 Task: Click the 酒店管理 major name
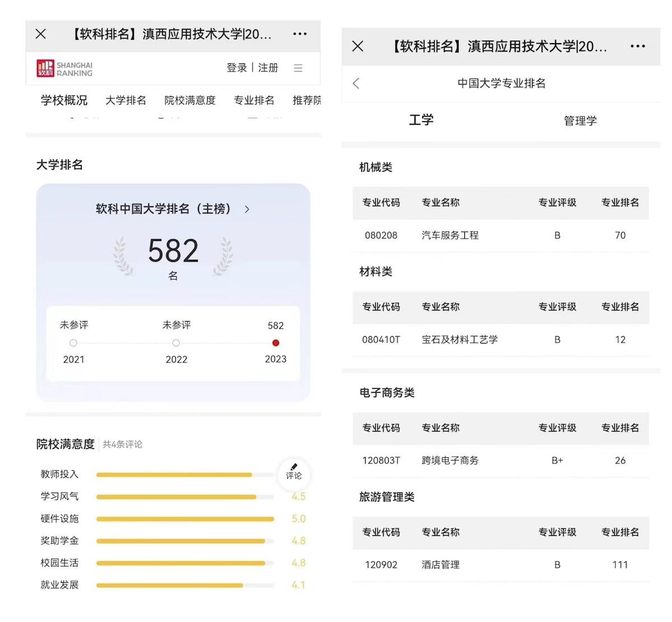point(441,565)
